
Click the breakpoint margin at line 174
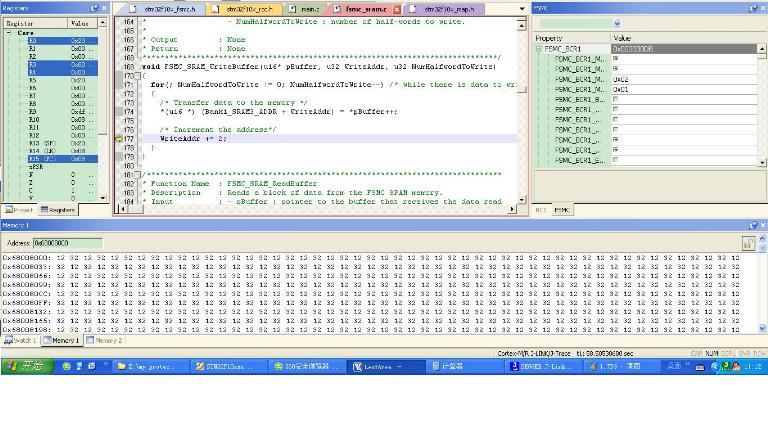[119, 112]
